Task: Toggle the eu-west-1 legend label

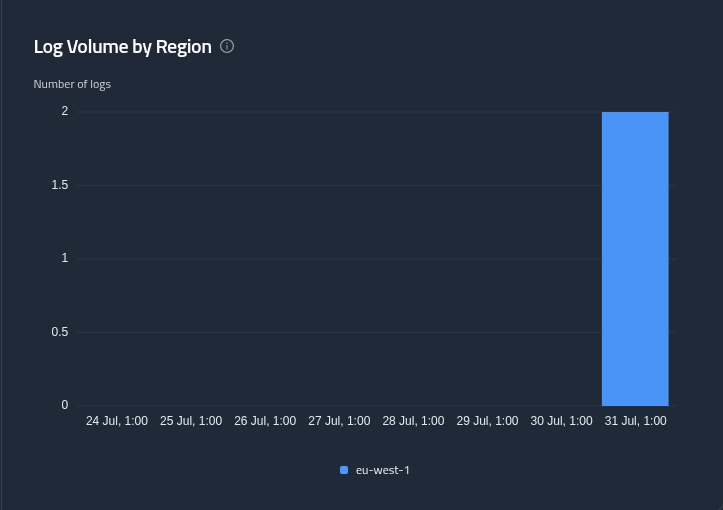Action: coord(382,470)
